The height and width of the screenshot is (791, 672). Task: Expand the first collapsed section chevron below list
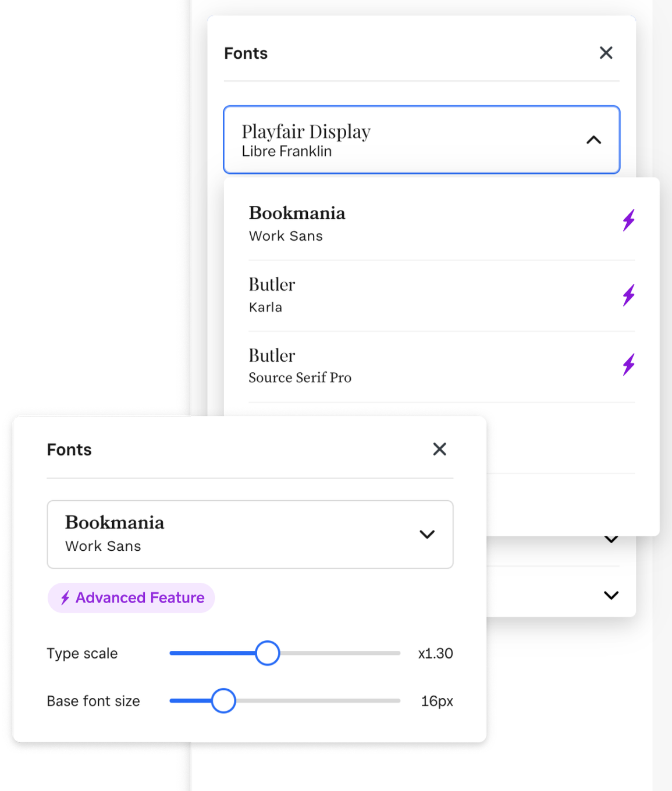click(x=611, y=539)
